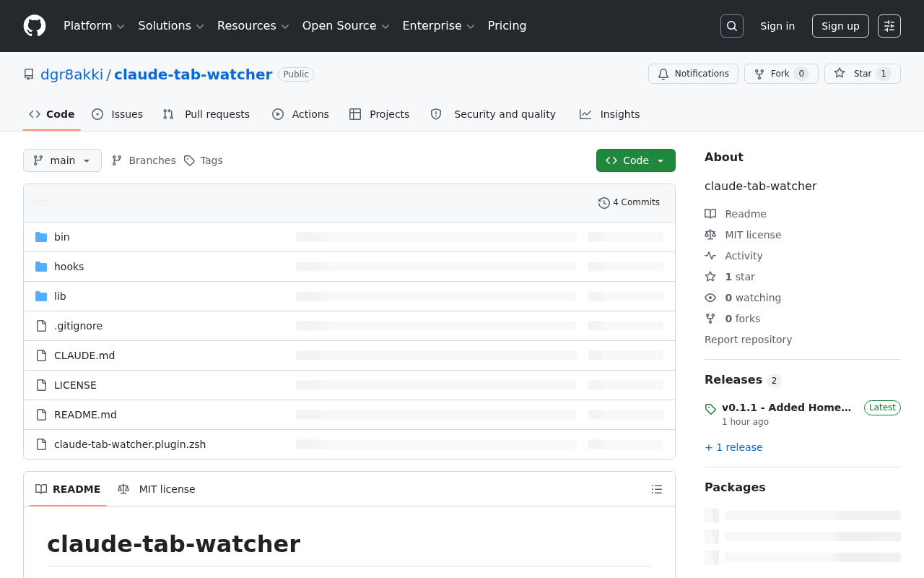Open the LICENSE file name
Screen dimensions: 924x578
[75, 385]
